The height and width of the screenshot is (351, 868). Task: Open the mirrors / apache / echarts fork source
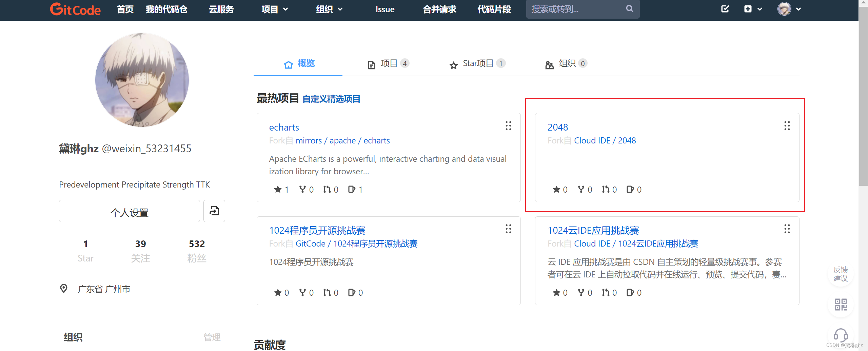pos(342,141)
